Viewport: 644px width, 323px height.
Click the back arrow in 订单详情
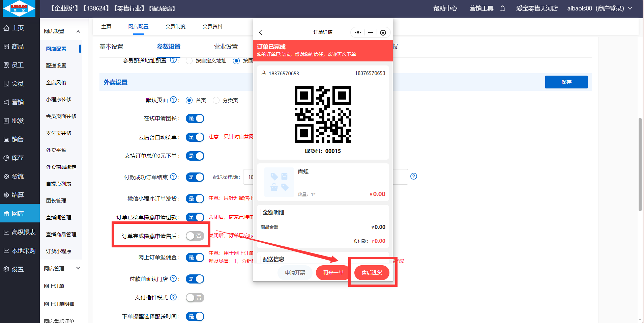pyautogui.click(x=261, y=32)
